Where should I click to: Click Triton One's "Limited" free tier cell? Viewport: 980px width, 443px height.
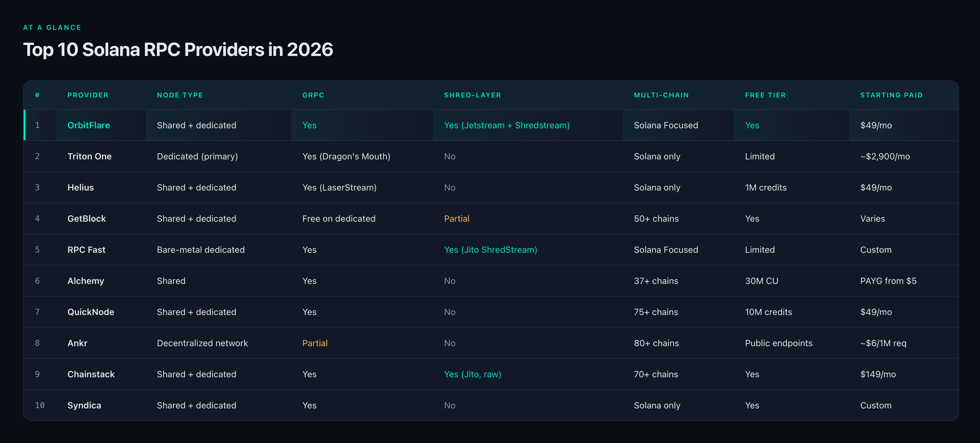pyautogui.click(x=760, y=156)
